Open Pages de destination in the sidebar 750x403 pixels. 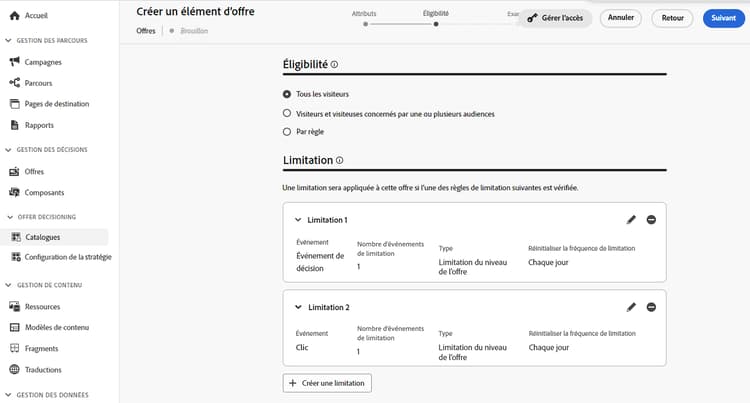[x=57, y=104]
